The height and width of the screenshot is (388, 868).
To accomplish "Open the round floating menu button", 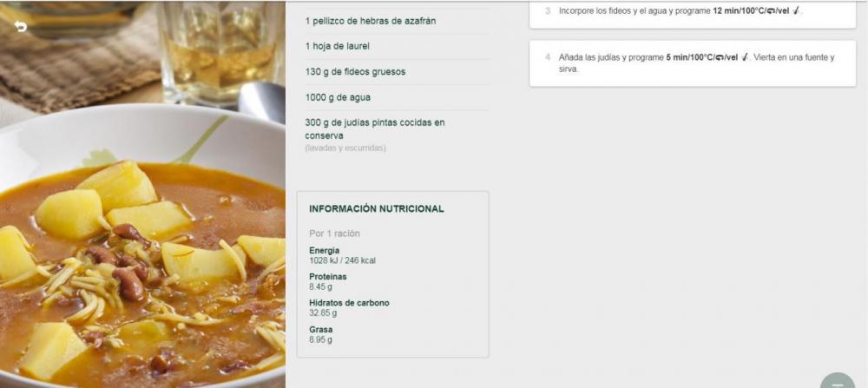I will click(837, 381).
